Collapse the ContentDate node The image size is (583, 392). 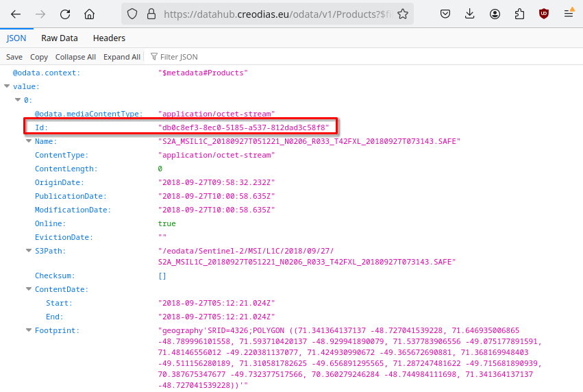pos(29,289)
